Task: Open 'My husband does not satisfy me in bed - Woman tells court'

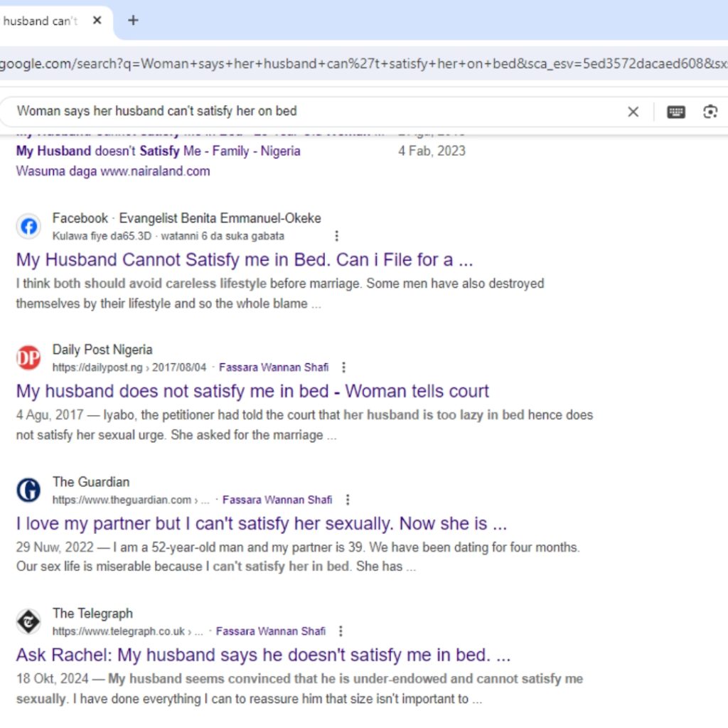Action: [x=252, y=391]
